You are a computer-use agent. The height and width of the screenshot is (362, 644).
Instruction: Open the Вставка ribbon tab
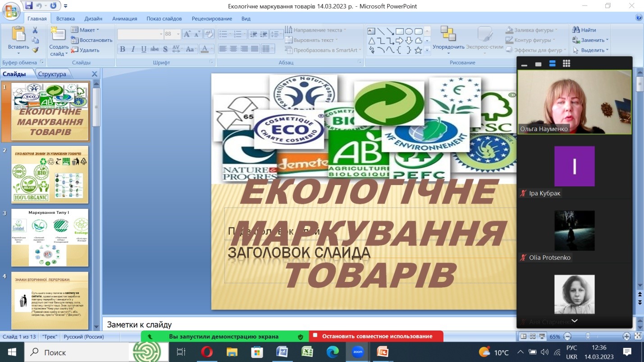click(65, 18)
